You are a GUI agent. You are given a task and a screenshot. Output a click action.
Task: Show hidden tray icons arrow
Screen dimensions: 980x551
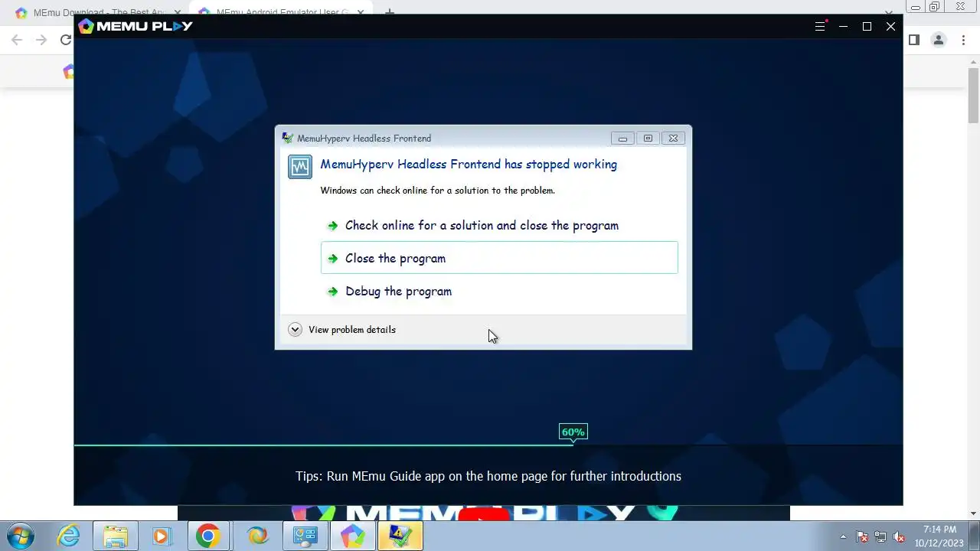[843, 537]
